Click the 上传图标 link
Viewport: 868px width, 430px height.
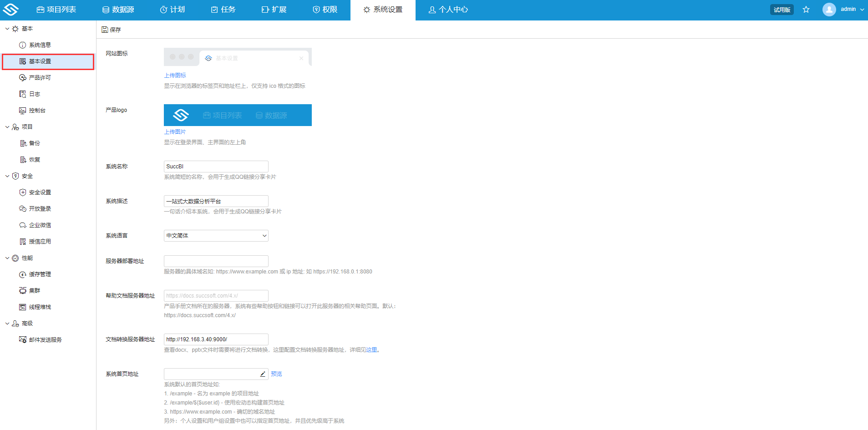click(175, 75)
